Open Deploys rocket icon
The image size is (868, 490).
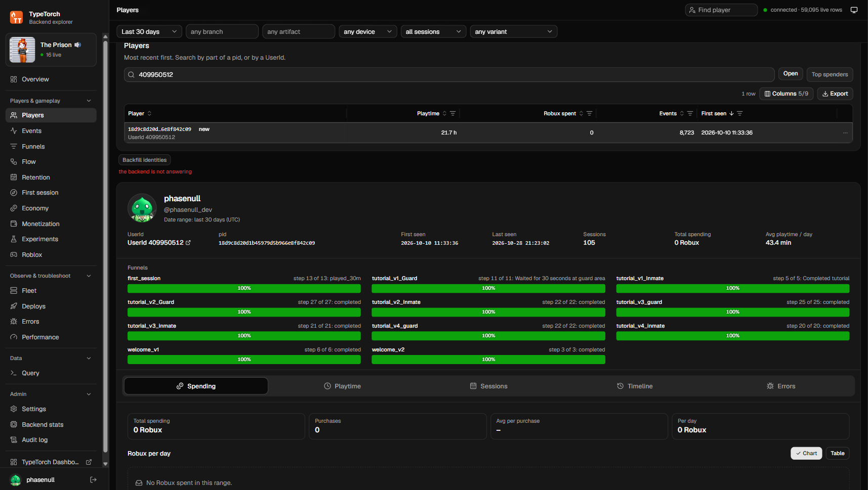[x=14, y=306]
